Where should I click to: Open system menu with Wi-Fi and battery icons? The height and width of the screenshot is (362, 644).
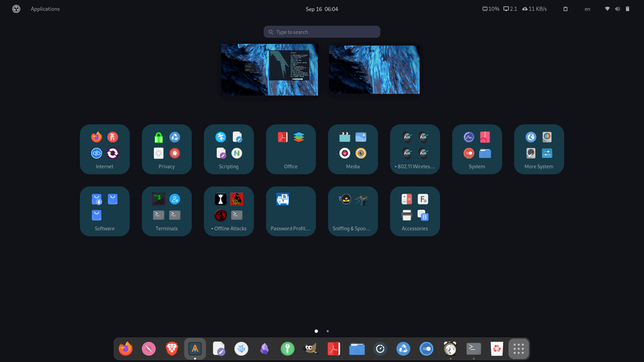[617, 9]
